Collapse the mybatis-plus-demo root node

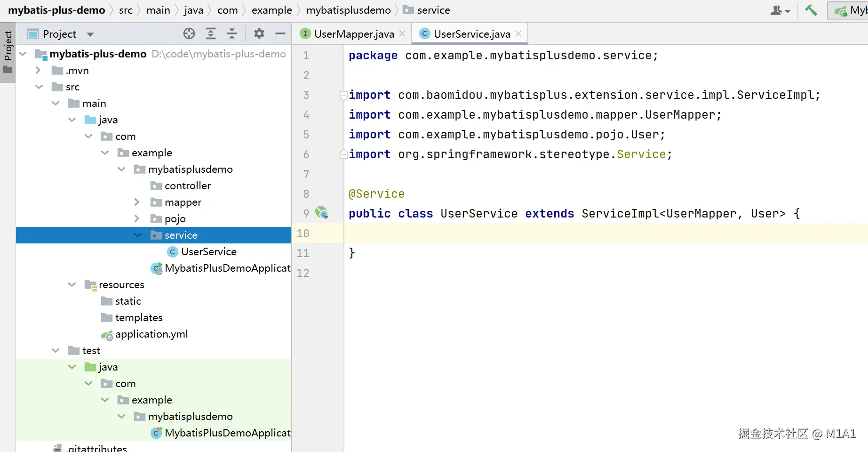click(23, 54)
